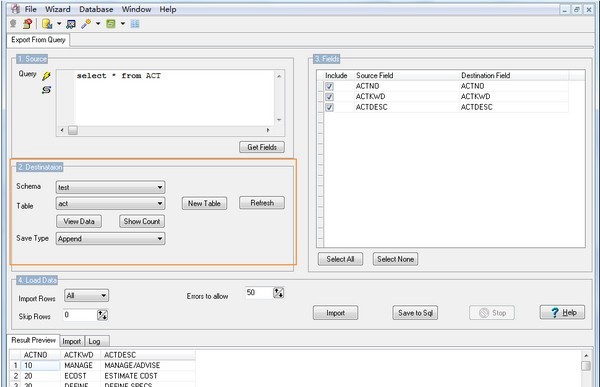The width and height of the screenshot is (600, 387).
Task: Run the query with the lightning icon
Action: pos(47,76)
